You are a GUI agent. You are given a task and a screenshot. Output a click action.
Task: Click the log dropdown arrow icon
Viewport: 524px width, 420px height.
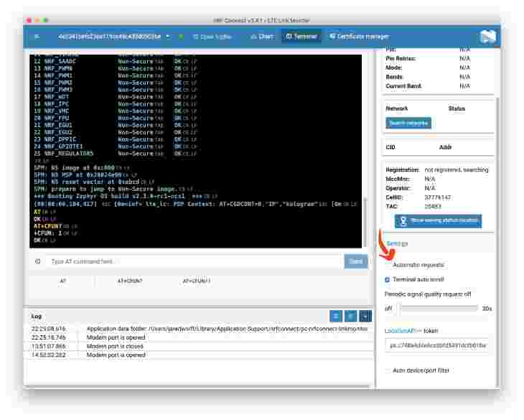pos(365,316)
